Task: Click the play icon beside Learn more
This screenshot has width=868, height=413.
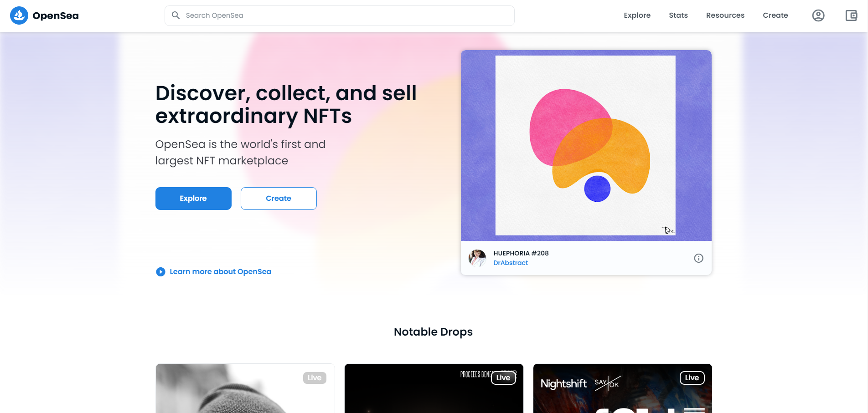Action: click(x=160, y=272)
